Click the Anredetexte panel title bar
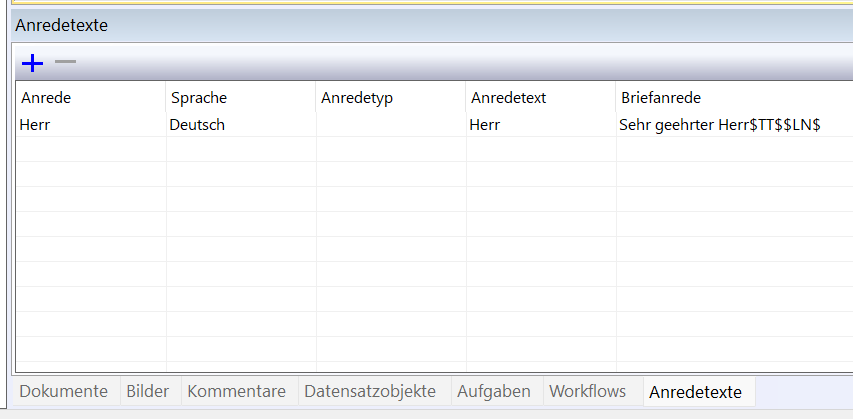The height and width of the screenshot is (419, 853). [x=432, y=25]
